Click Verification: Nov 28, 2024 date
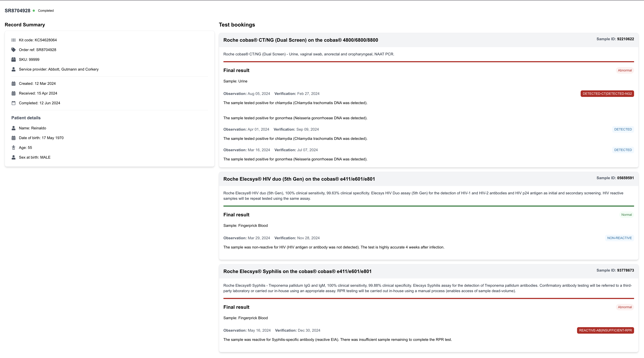The width and height of the screenshot is (644, 358). 297,238
